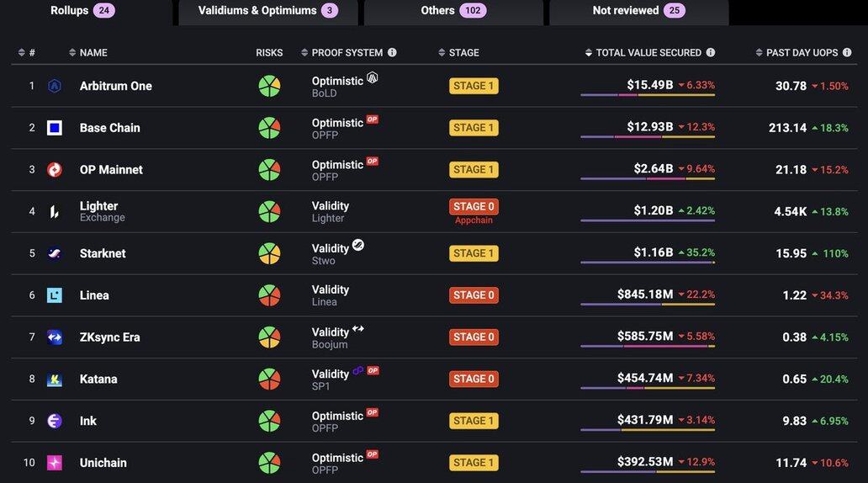
Task: Sort by the rank number column
Action: pos(27,52)
